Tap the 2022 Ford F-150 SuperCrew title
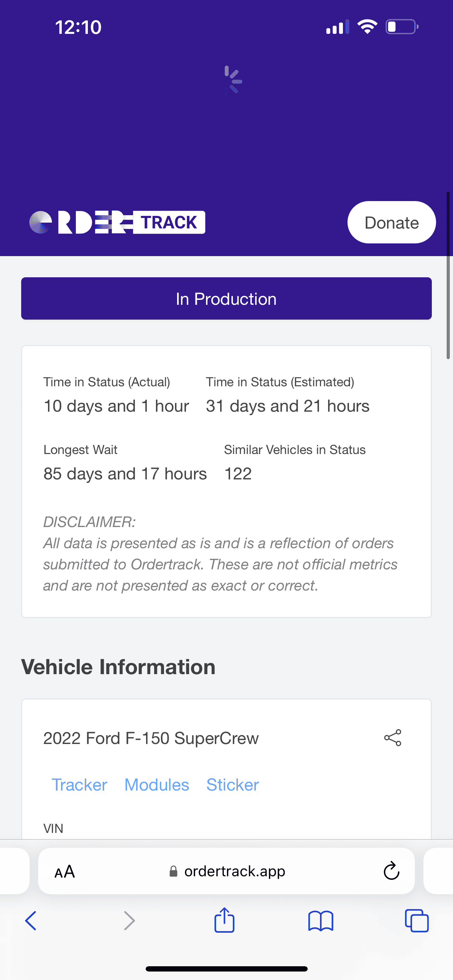 [151, 738]
